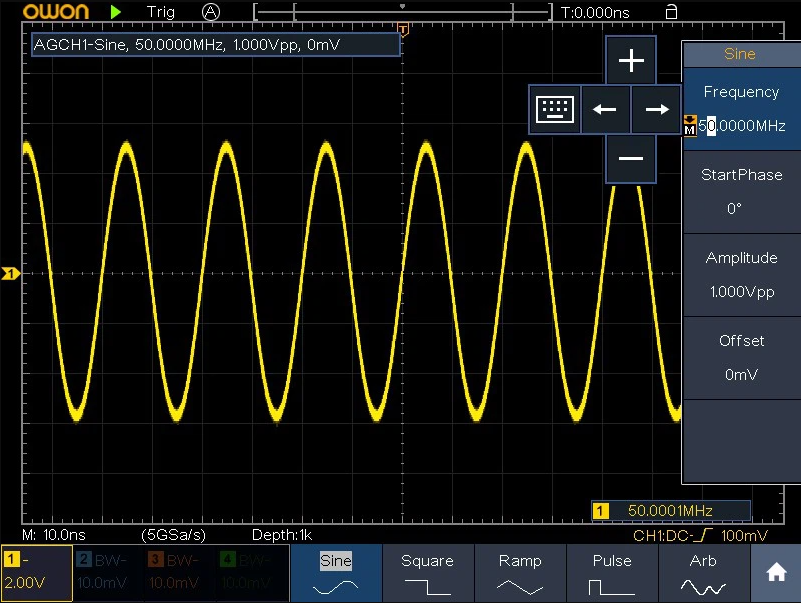Screen dimensions: 801x603
Task: Select the Square waveform tab
Action: [427, 573]
